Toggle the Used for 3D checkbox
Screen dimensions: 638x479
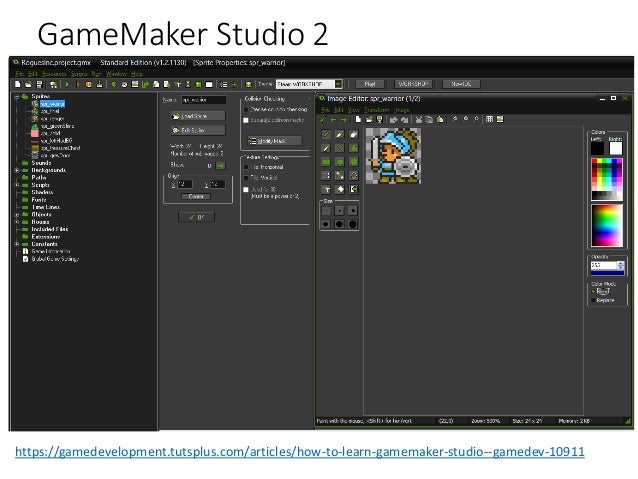click(246, 189)
